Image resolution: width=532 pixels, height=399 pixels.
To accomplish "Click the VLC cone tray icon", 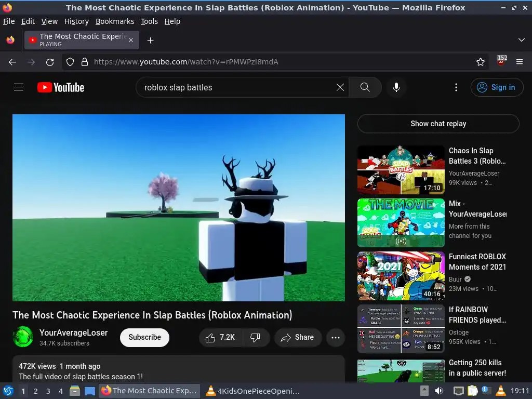I will (x=501, y=391).
